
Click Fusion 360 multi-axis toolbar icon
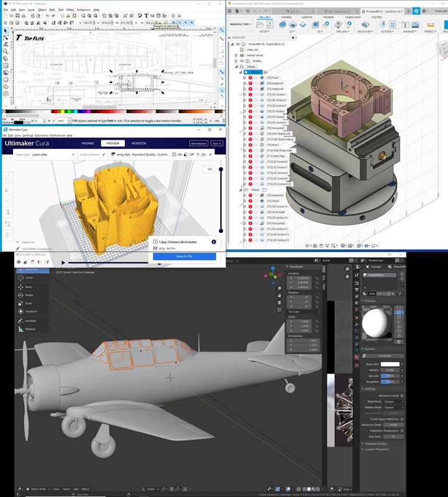point(365,25)
